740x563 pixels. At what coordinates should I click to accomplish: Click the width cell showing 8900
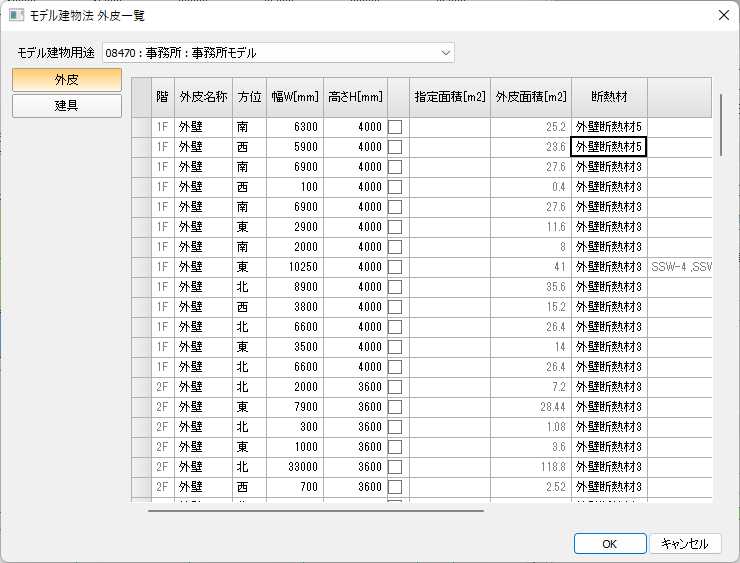296,287
